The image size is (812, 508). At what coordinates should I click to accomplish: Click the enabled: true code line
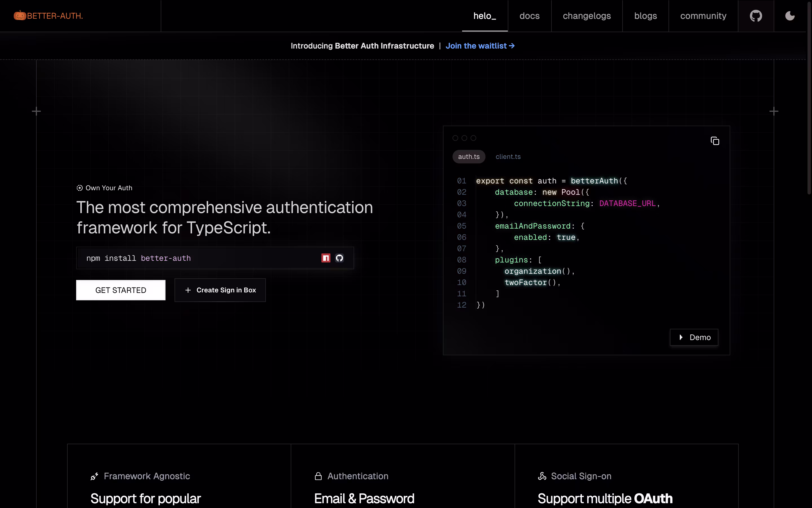(x=547, y=237)
